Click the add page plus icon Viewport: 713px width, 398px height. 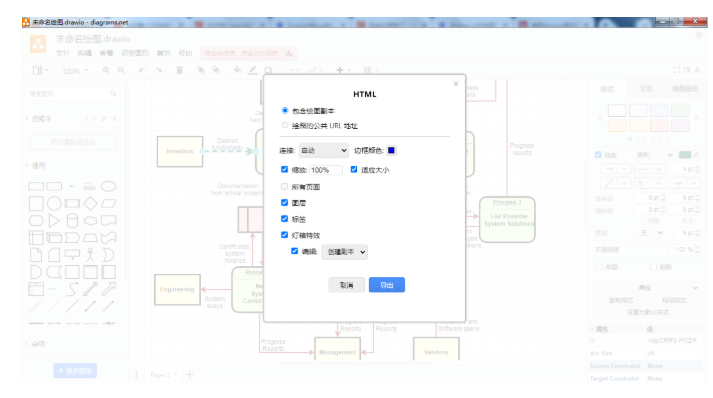click(x=190, y=374)
